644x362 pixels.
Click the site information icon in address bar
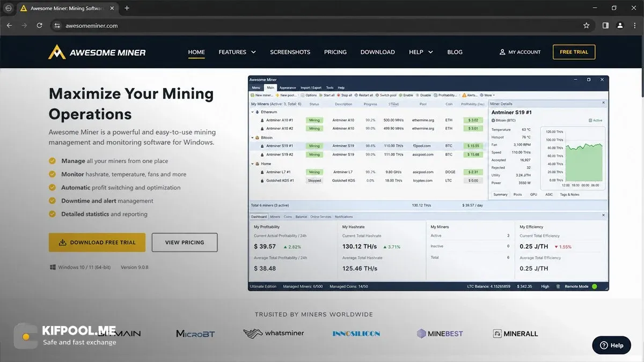click(x=57, y=26)
